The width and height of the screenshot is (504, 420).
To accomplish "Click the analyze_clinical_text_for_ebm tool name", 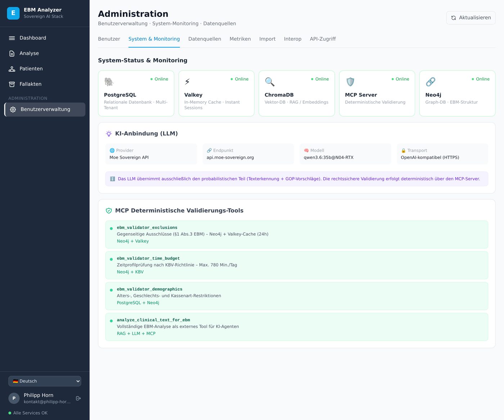I will tap(153, 320).
